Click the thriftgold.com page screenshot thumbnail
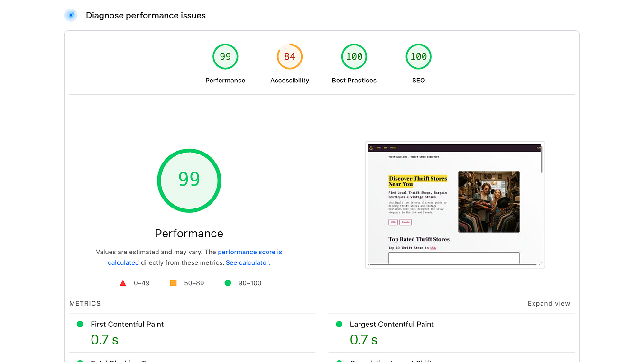 point(455,204)
